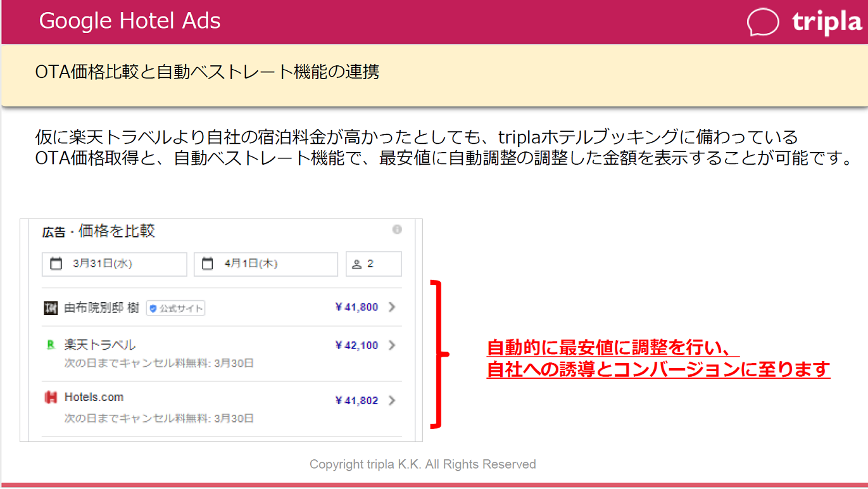Click the guest person icon
Viewport: 868px width, 489px height.
(x=356, y=264)
